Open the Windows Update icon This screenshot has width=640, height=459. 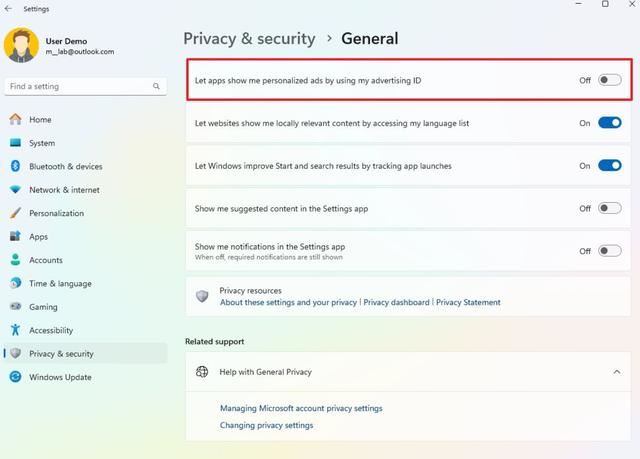coord(15,377)
